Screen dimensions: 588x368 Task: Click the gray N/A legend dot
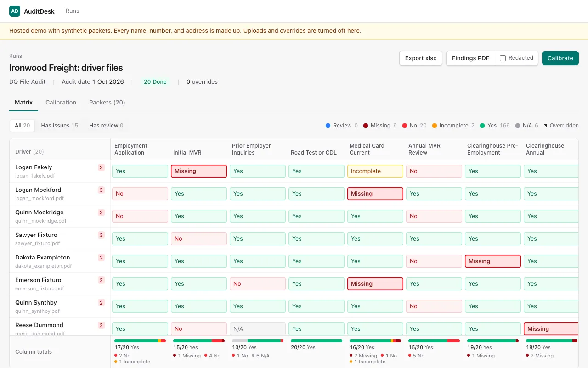pos(518,126)
